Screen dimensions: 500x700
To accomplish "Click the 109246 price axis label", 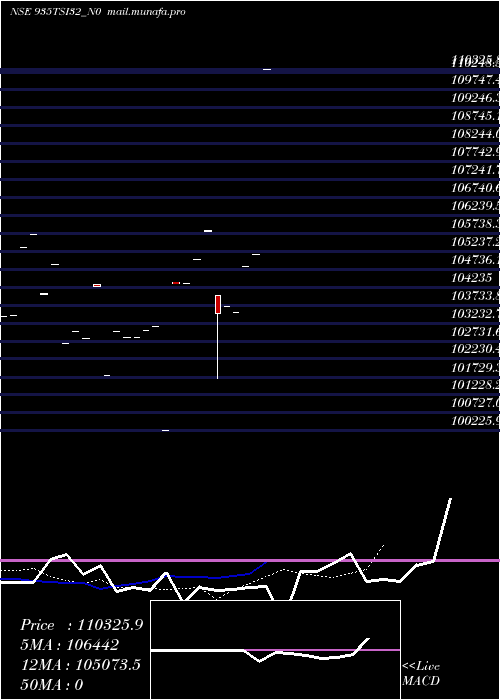I will point(475,98).
